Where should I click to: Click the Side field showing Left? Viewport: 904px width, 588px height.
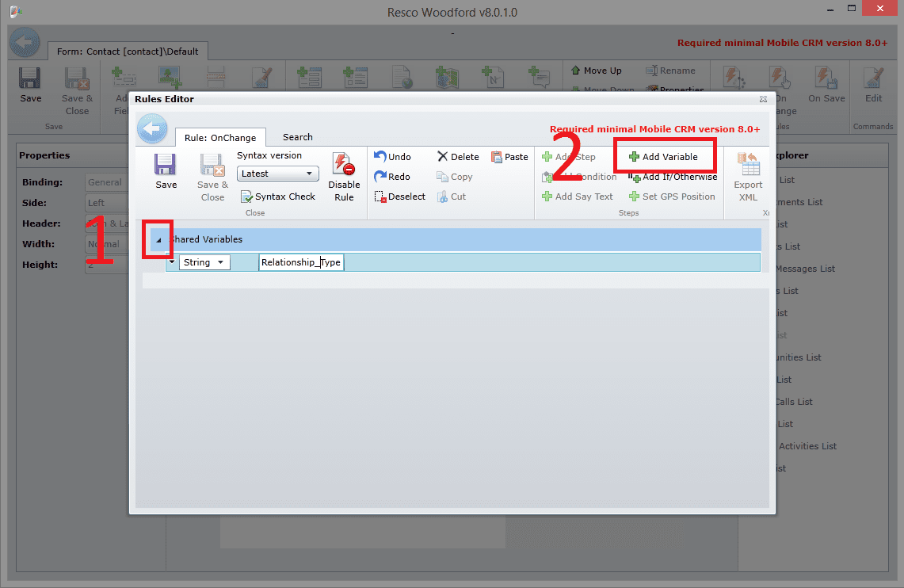point(107,203)
